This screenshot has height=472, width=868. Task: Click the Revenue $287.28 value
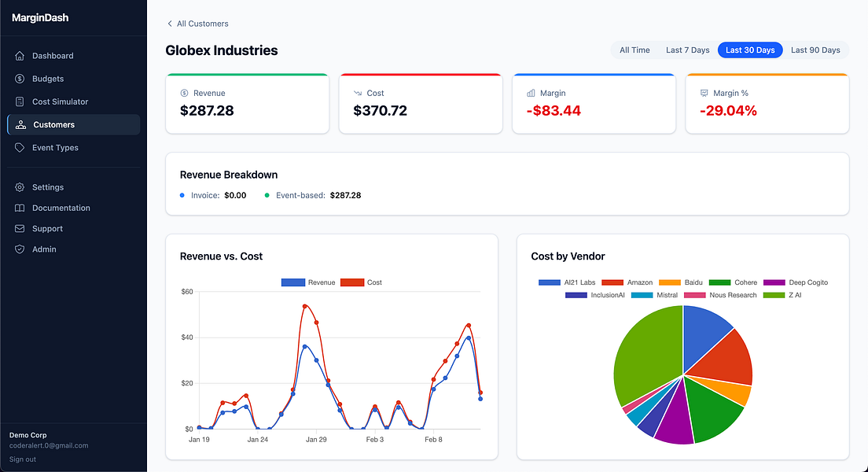(207, 111)
